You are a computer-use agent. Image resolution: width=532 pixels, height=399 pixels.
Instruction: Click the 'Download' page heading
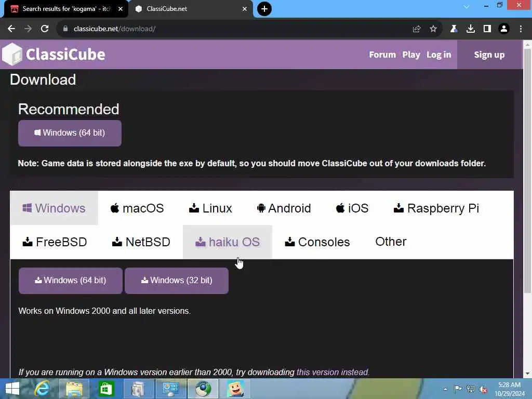43,79
